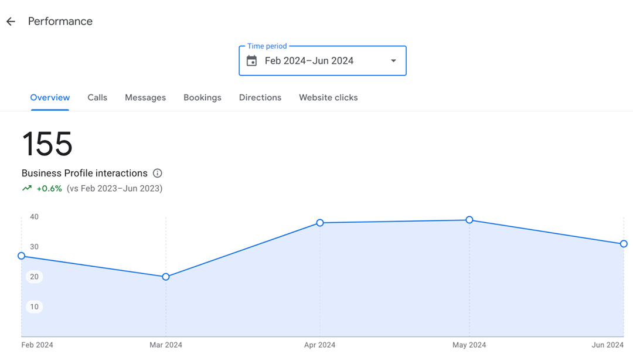Switch to the Overview tab
Viewport: 633px width, 364px height.
(x=50, y=98)
